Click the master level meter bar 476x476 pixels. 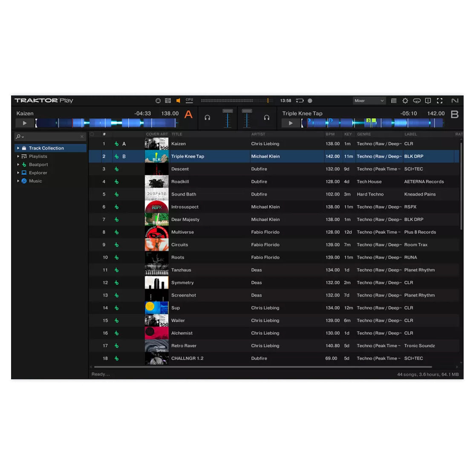237,101
